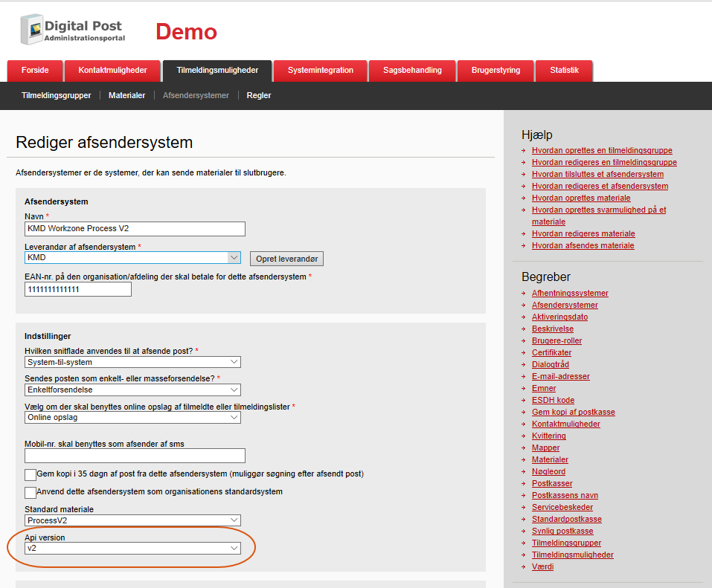712x588 pixels.
Task: Click the EAN-nr. input field
Action: pos(78,289)
